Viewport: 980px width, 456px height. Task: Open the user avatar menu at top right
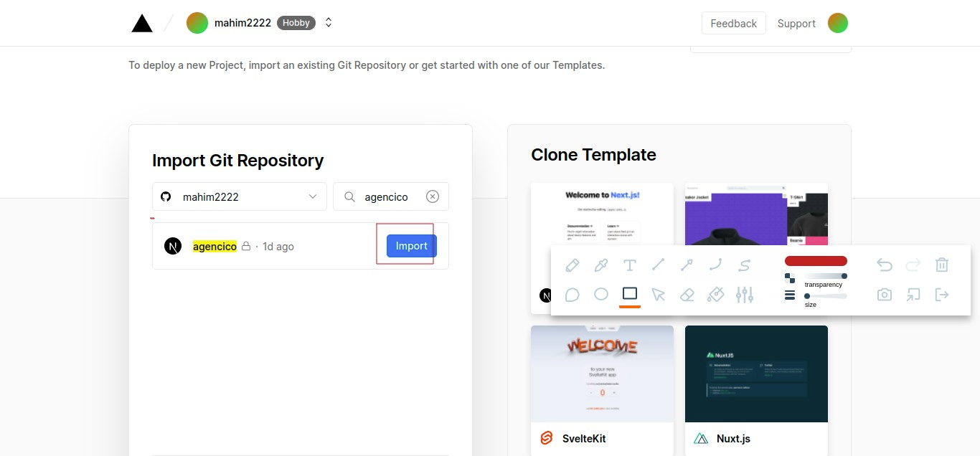pyautogui.click(x=838, y=23)
